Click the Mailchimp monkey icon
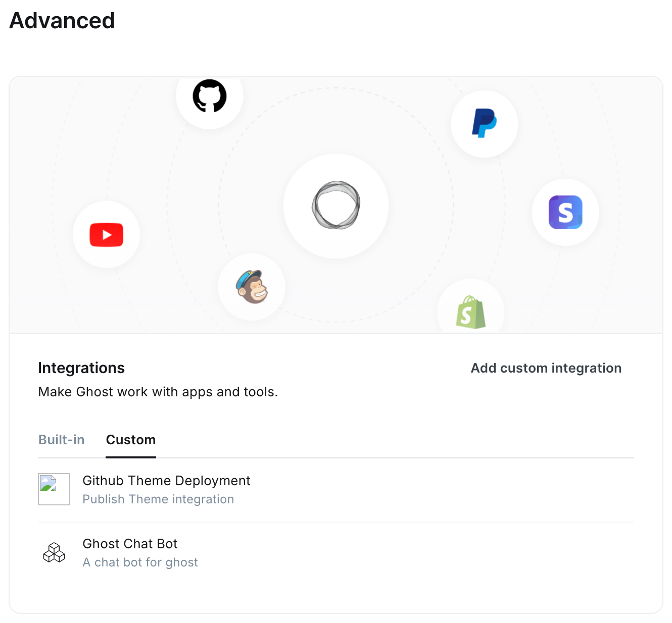Screen dimensions: 672x623 (252, 287)
